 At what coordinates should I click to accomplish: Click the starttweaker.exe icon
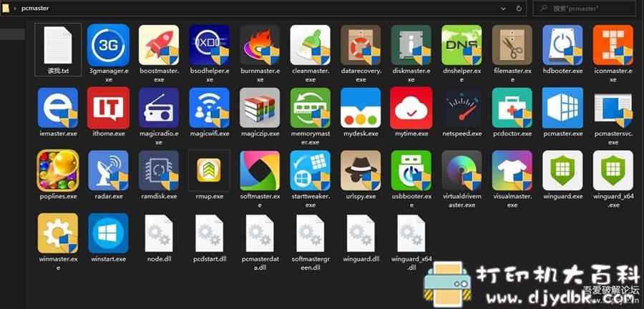click(x=310, y=170)
